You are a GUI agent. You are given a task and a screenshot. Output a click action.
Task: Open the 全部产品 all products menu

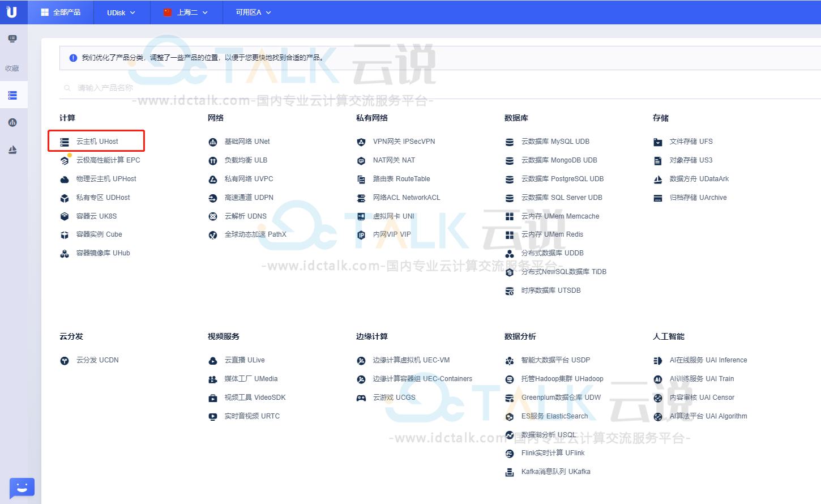click(61, 12)
